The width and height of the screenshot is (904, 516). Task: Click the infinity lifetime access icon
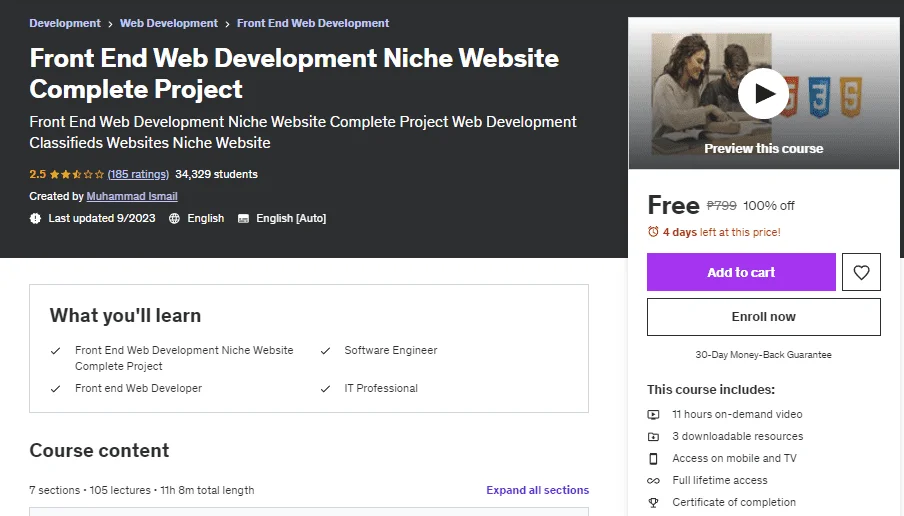[x=653, y=480]
